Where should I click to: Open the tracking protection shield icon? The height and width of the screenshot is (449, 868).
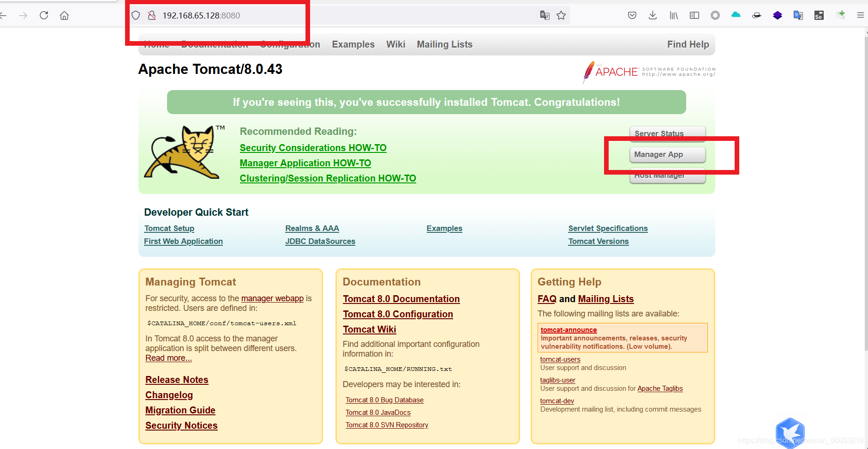coord(136,16)
